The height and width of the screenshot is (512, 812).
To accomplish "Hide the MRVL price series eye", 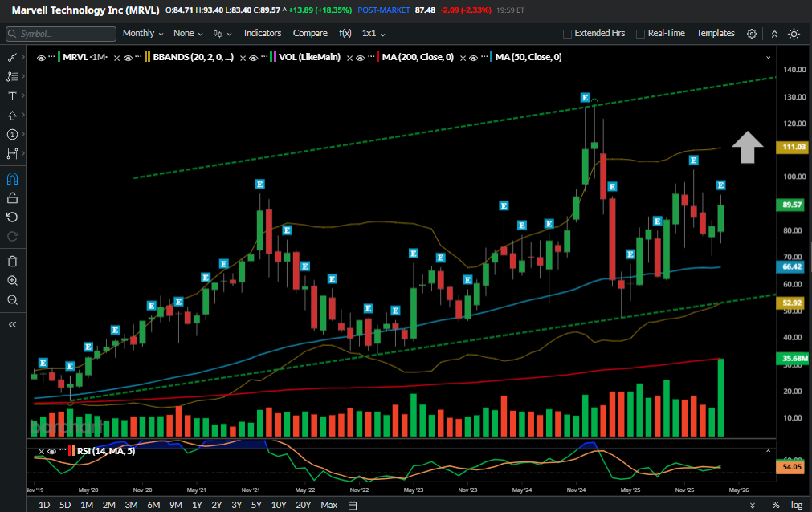I will pyautogui.click(x=41, y=58).
